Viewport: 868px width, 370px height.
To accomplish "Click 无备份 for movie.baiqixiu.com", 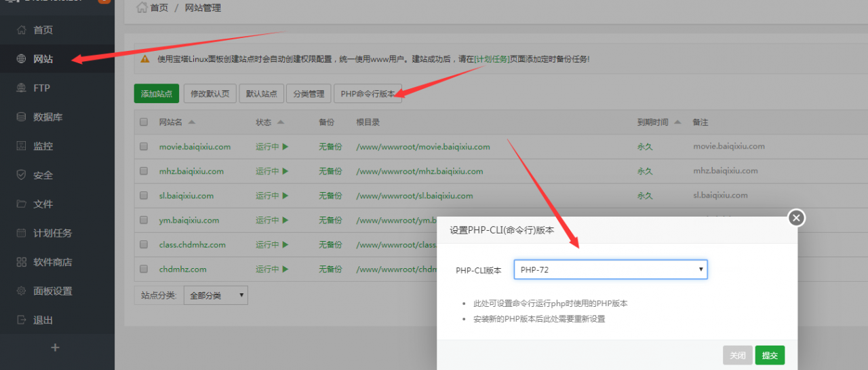I will click(330, 147).
